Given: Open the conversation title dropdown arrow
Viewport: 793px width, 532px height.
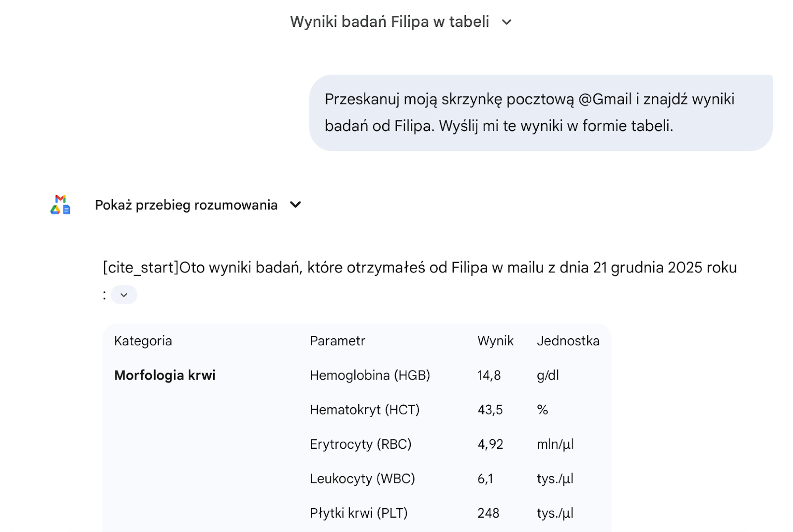Looking at the screenshot, I should click(507, 22).
